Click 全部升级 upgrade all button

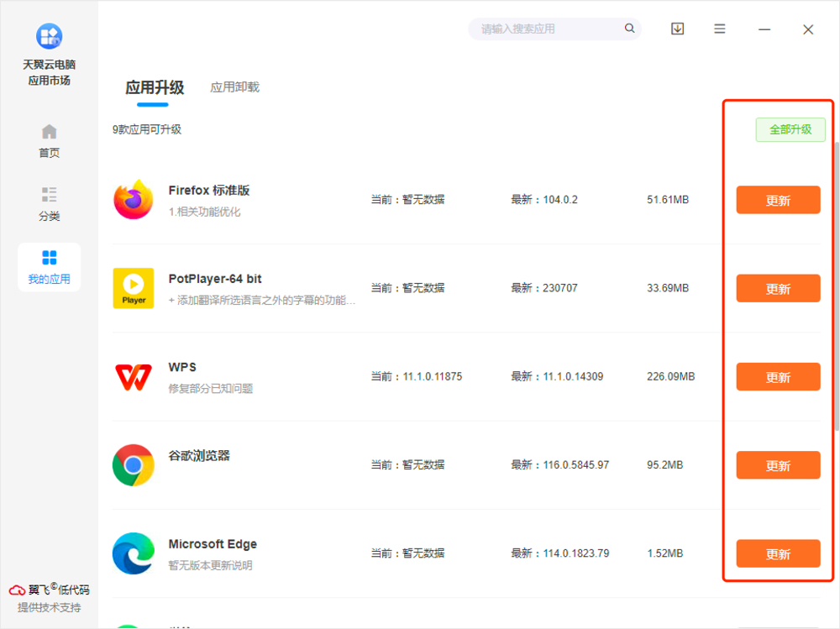pyautogui.click(x=790, y=129)
